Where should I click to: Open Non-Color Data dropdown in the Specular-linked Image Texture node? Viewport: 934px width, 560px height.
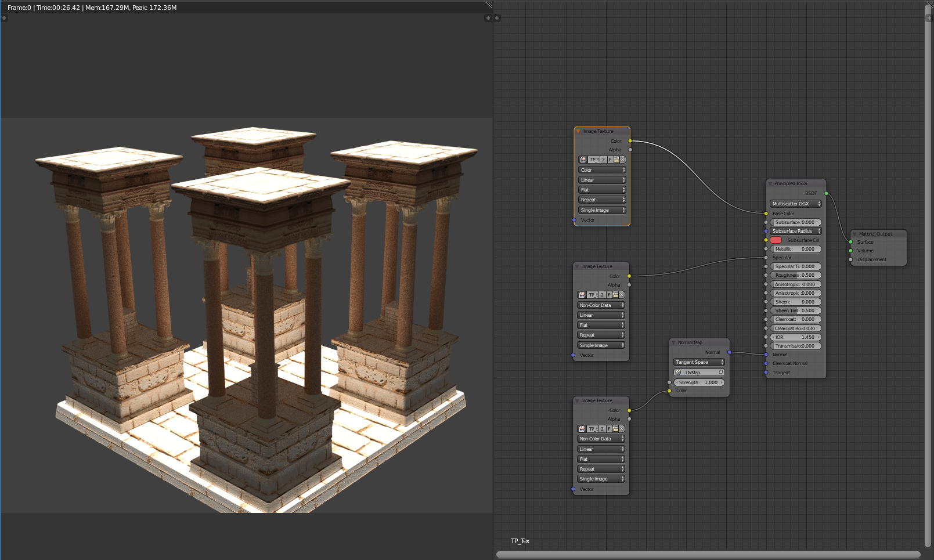click(x=601, y=305)
